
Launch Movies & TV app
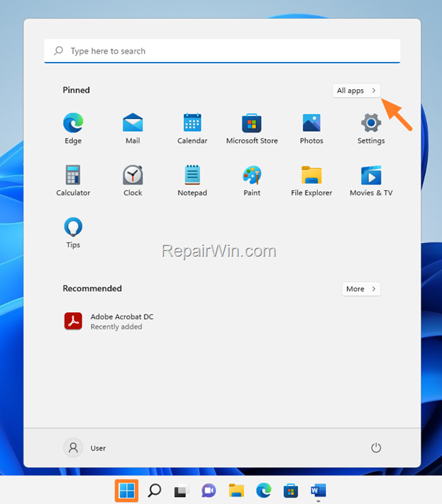(x=371, y=180)
